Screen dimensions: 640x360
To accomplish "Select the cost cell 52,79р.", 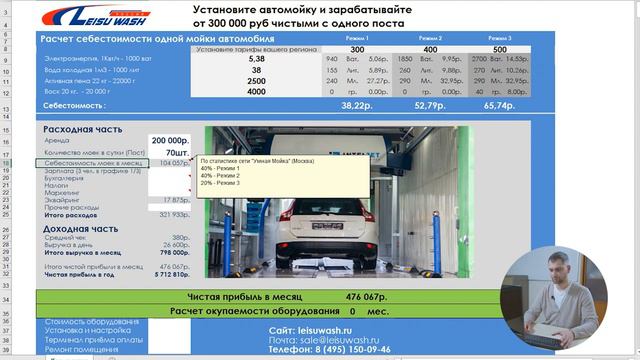I will click(x=430, y=106).
